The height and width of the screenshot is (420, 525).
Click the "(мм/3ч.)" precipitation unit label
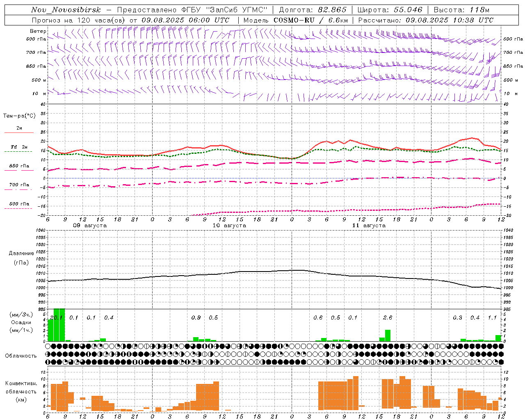point(21,315)
